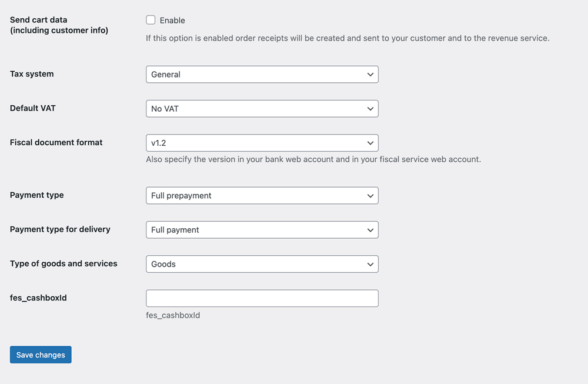Select the Payment type combo box

click(x=262, y=195)
